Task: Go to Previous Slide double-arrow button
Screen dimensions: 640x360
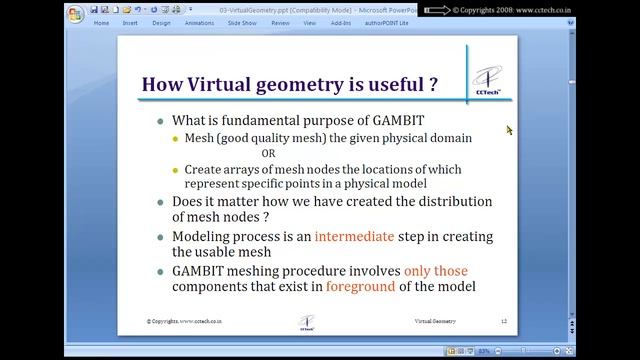Action: click(572, 323)
